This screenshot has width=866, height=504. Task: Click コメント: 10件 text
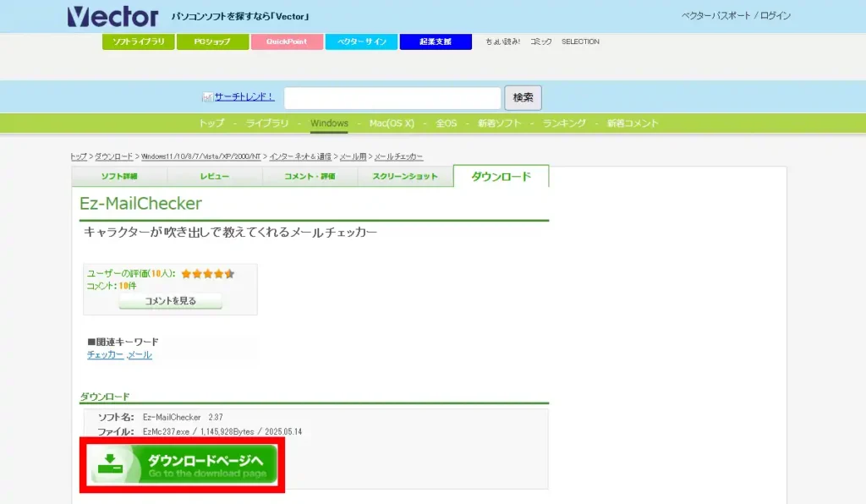tap(112, 286)
